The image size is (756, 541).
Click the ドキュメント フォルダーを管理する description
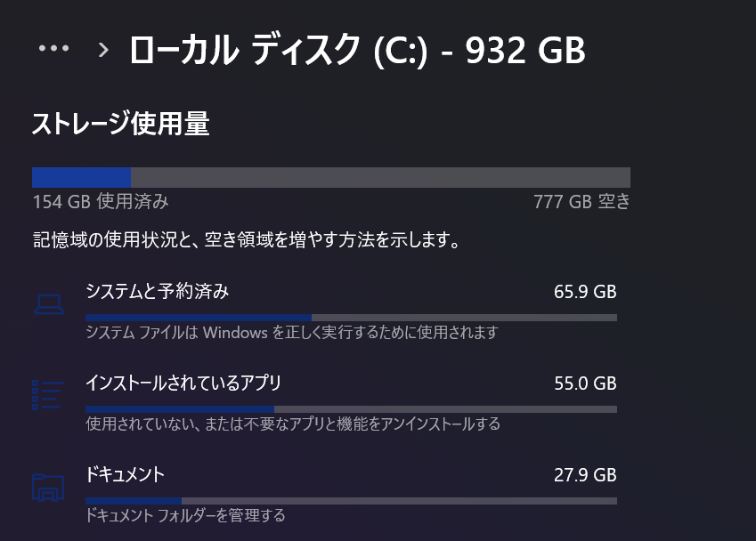pyautogui.click(x=185, y=515)
